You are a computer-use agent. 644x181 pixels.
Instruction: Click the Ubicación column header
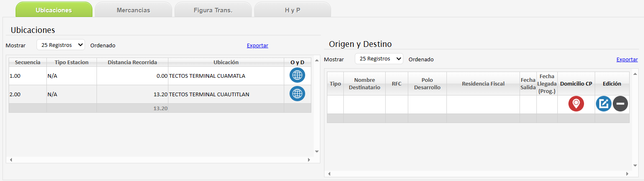click(x=226, y=62)
